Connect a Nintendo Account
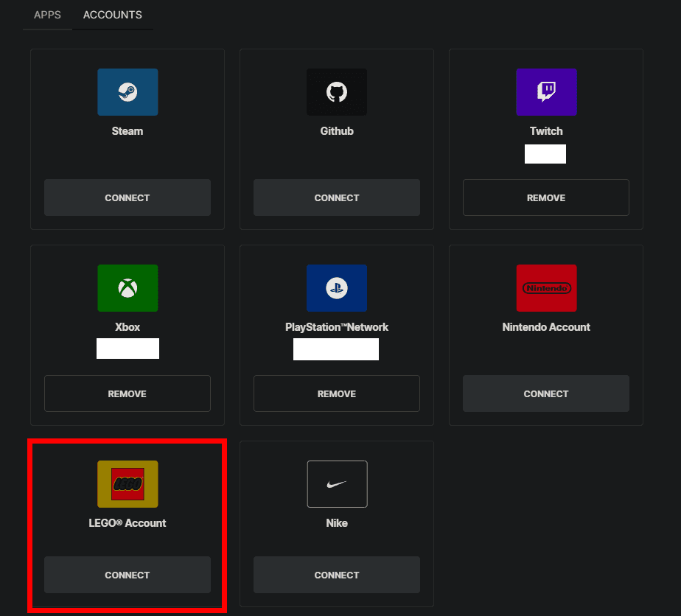The width and height of the screenshot is (681, 616). (x=546, y=393)
